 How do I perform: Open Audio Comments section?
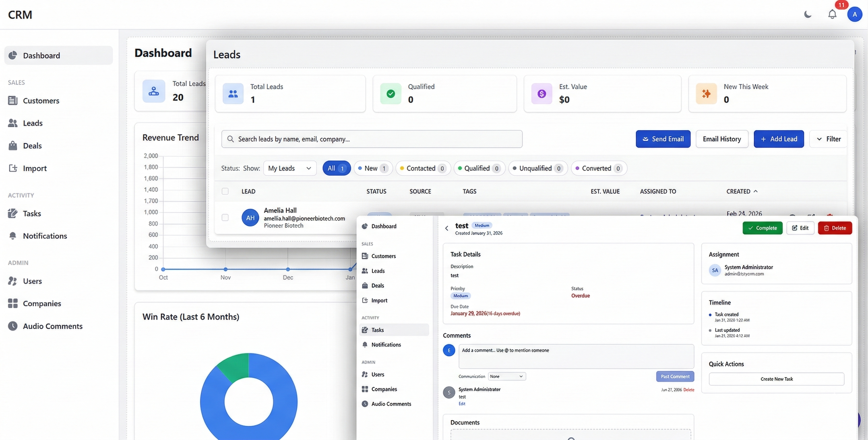[53, 326]
